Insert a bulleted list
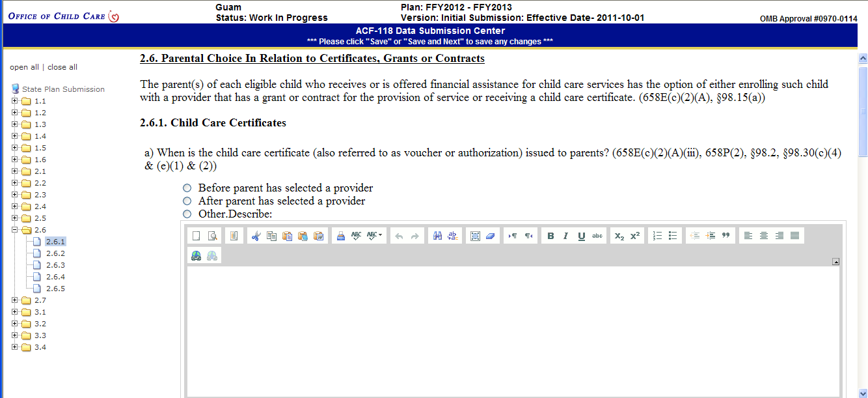The image size is (868, 398). click(x=673, y=236)
